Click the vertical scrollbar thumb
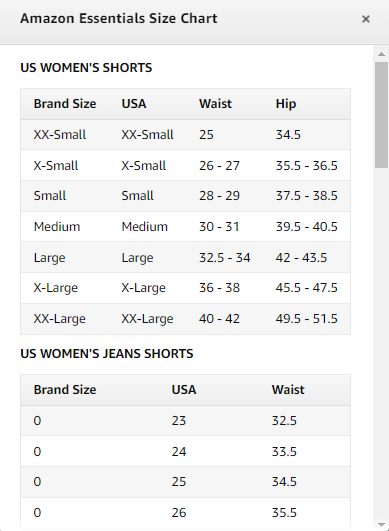This screenshot has height=531, width=389. click(381, 114)
